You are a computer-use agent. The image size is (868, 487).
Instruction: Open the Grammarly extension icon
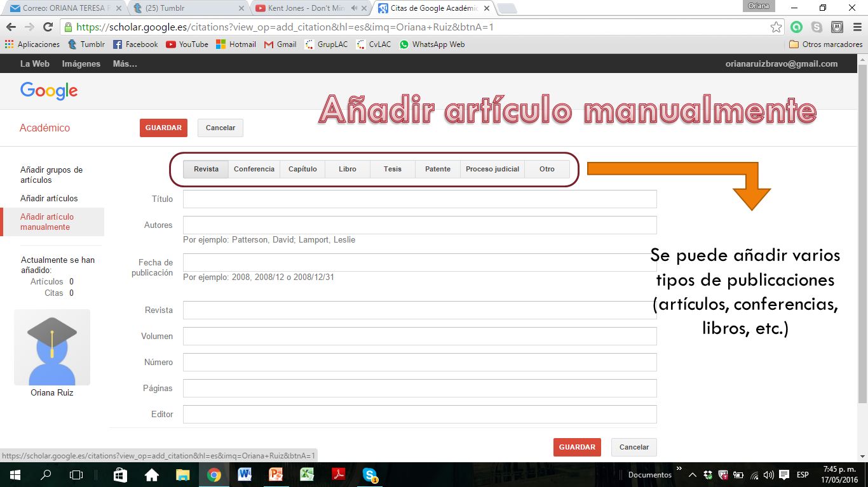point(796,27)
